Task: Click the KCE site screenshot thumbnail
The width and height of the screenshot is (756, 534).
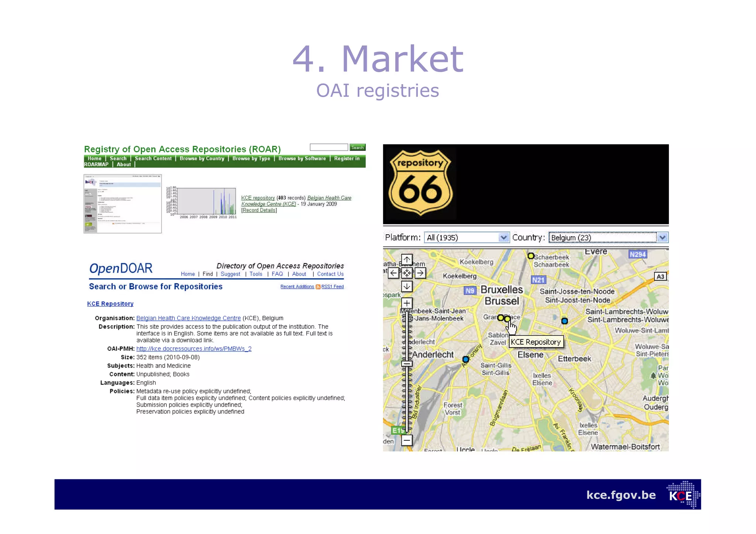Action: click(x=123, y=204)
